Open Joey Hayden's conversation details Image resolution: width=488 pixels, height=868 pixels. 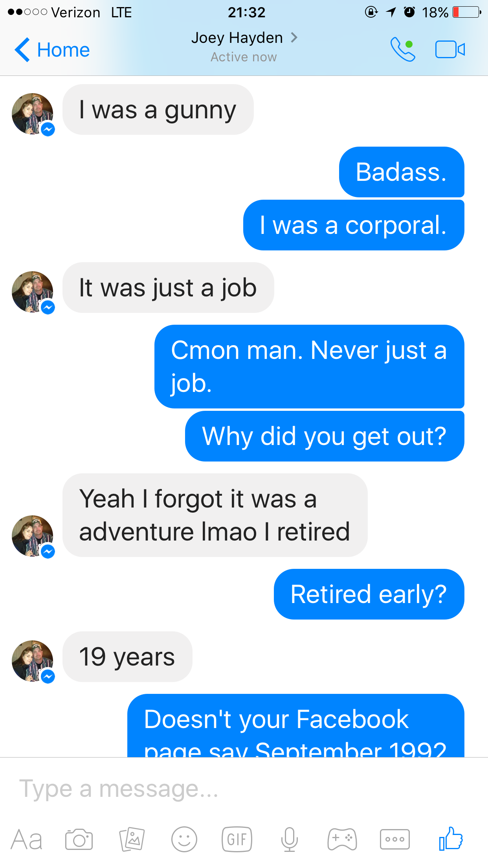(x=244, y=38)
